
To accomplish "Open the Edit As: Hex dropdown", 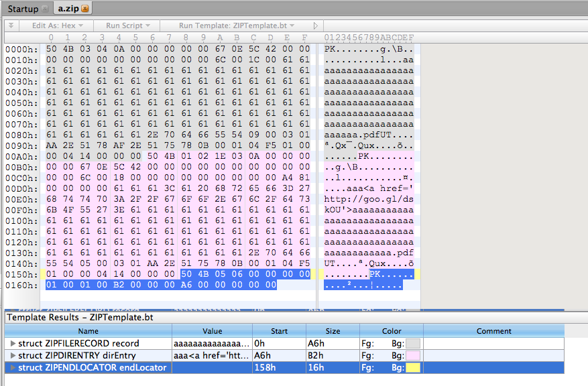I will (58, 25).
